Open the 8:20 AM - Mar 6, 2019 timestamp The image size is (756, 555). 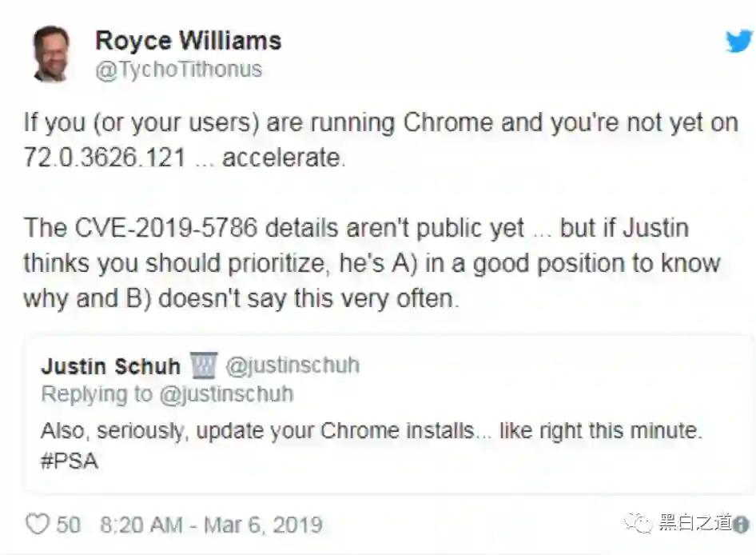click(211, 525)
